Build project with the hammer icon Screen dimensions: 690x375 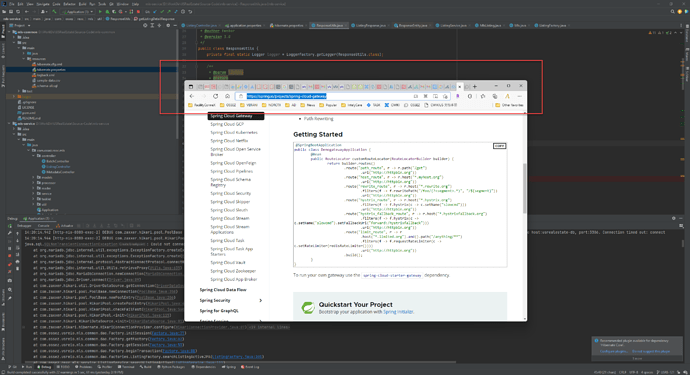click(x=54, y=11)
